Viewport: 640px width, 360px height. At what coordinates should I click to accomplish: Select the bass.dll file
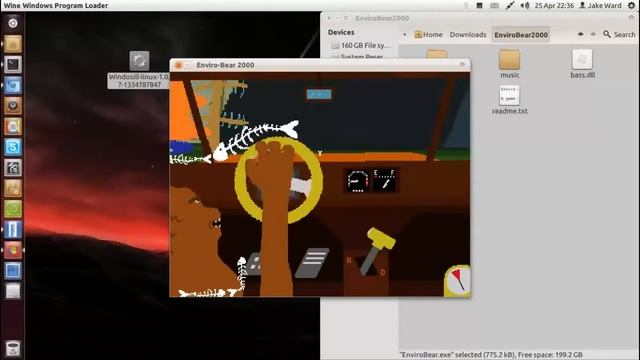[x=582, y=64]
